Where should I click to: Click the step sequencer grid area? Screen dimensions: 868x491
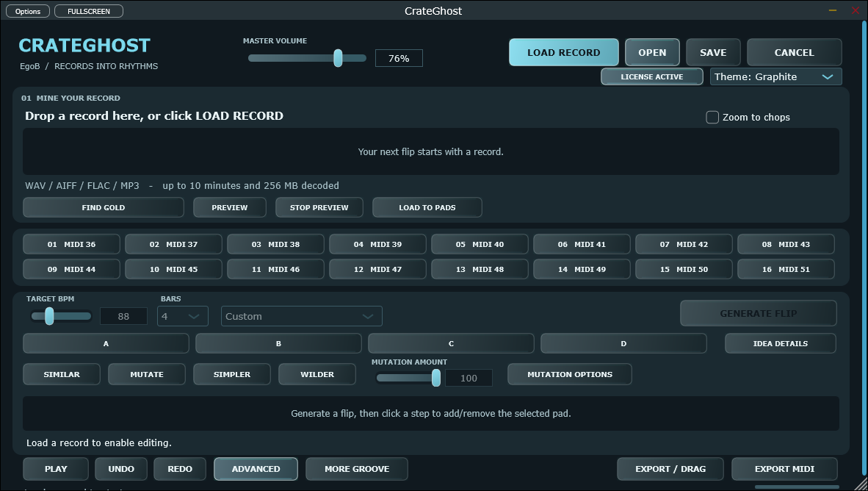[430, 413]
